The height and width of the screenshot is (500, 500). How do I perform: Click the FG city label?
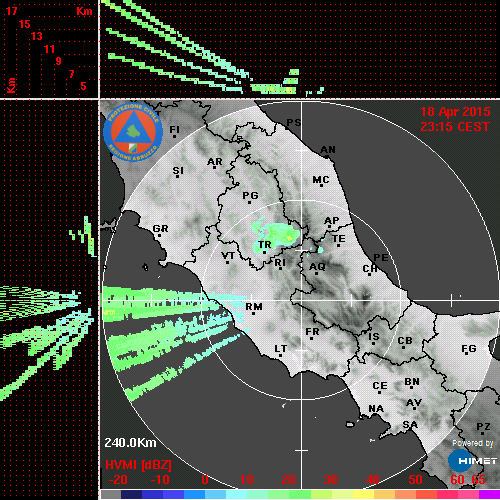(x=469, y=349)
